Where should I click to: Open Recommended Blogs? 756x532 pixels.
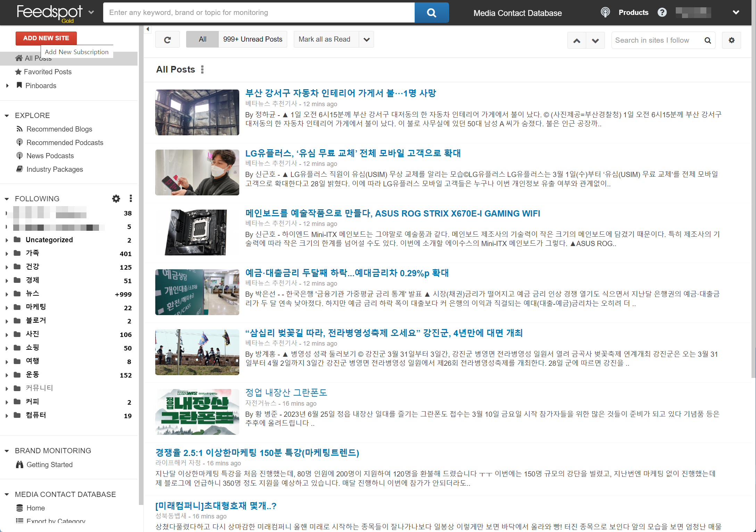tap(59, 129)
